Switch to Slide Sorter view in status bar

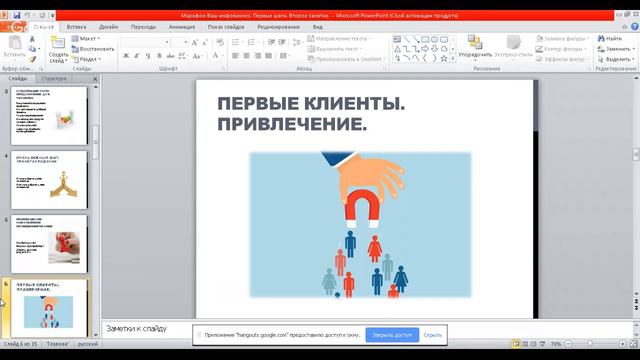[525, 344]
